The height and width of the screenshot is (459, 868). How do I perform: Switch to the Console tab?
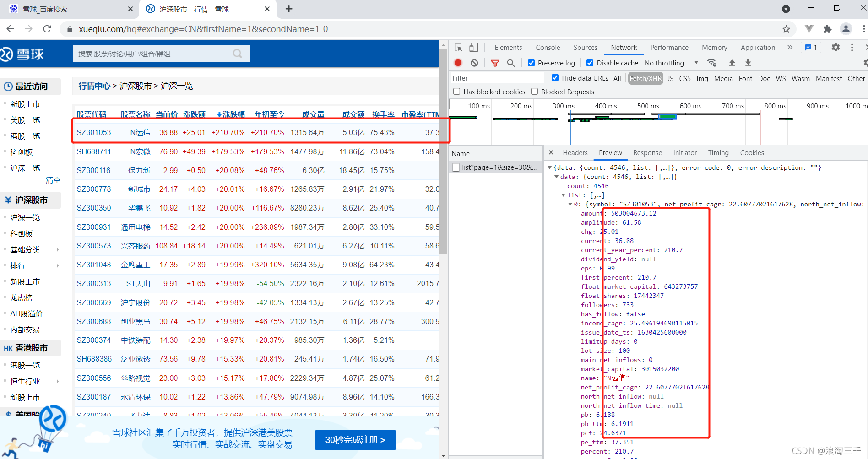(x=548, y=48)
